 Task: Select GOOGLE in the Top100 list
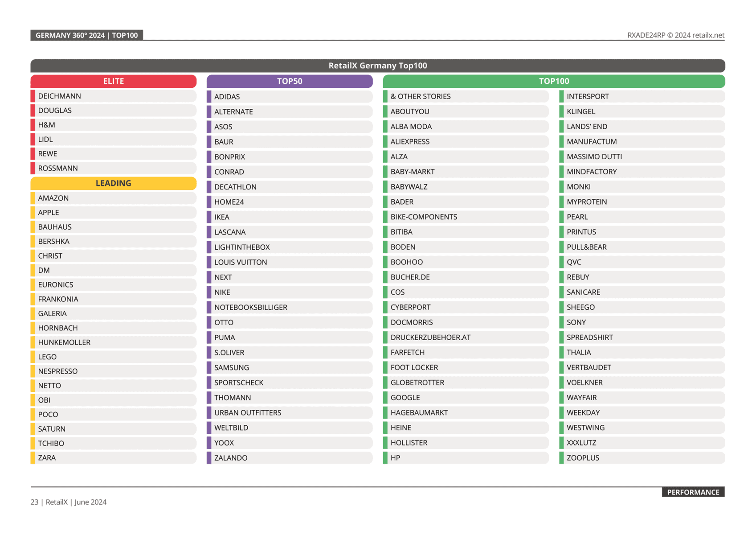(466, 398)
